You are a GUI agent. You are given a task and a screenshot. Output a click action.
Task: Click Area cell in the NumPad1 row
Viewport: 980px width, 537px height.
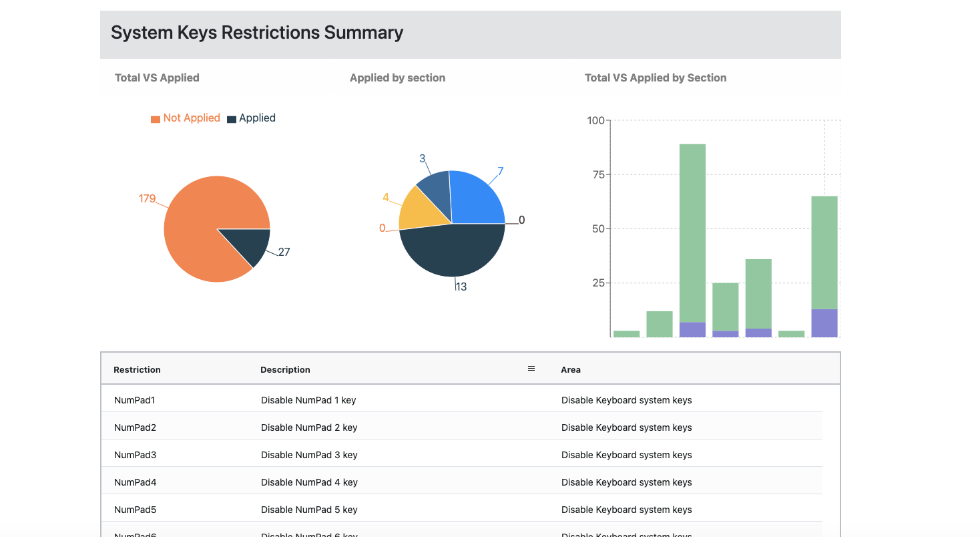(626, 400)
